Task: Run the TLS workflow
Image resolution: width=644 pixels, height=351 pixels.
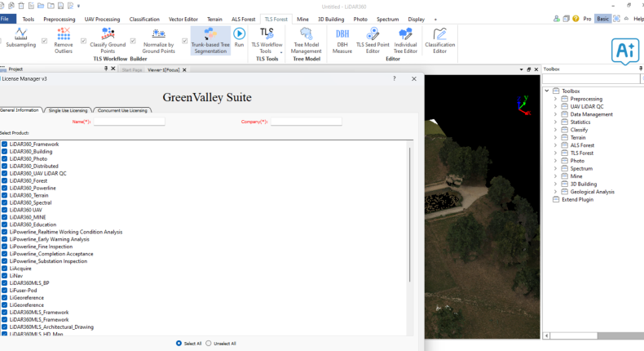Action: (x=239, y=37)
